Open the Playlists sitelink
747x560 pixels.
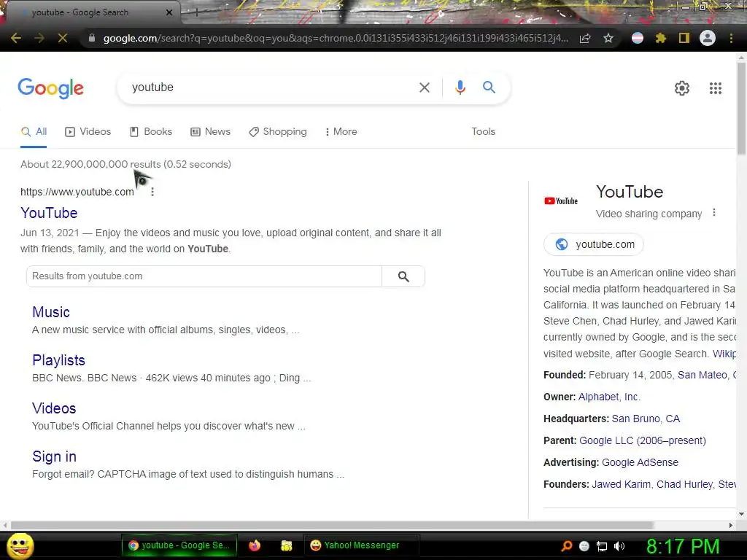coord(58,360)
